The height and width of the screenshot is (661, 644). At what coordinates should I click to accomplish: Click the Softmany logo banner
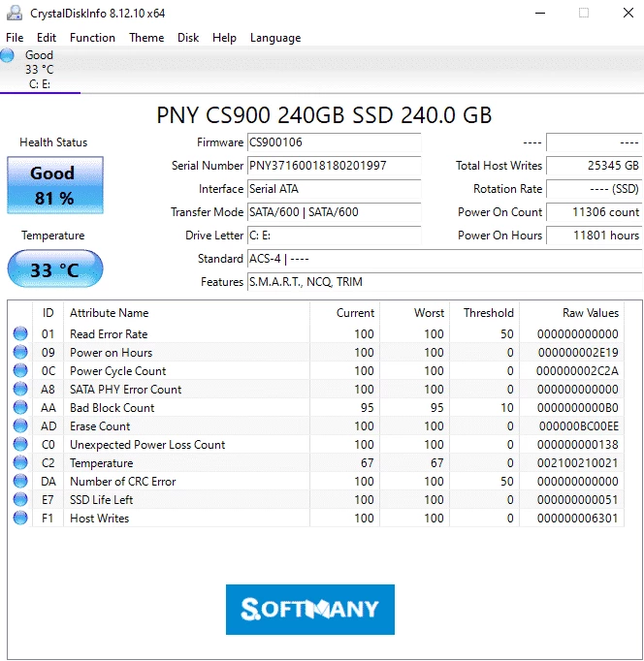coord(310,610)
